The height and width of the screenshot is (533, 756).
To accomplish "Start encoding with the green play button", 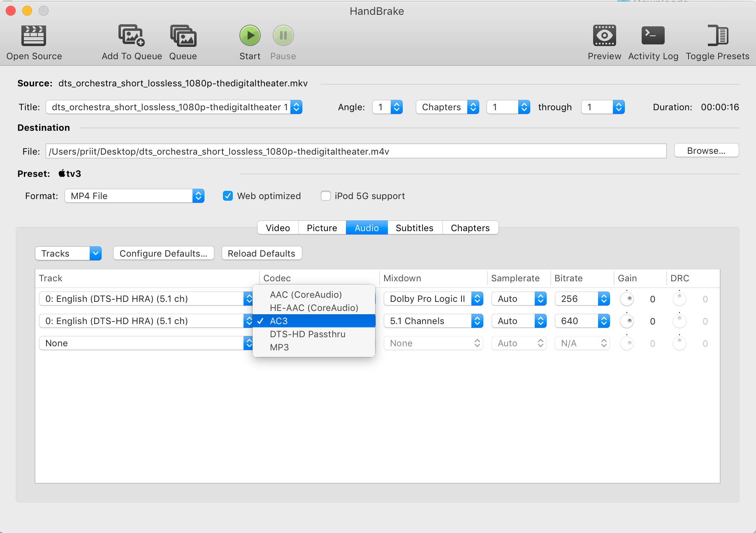I will [250, 36].
